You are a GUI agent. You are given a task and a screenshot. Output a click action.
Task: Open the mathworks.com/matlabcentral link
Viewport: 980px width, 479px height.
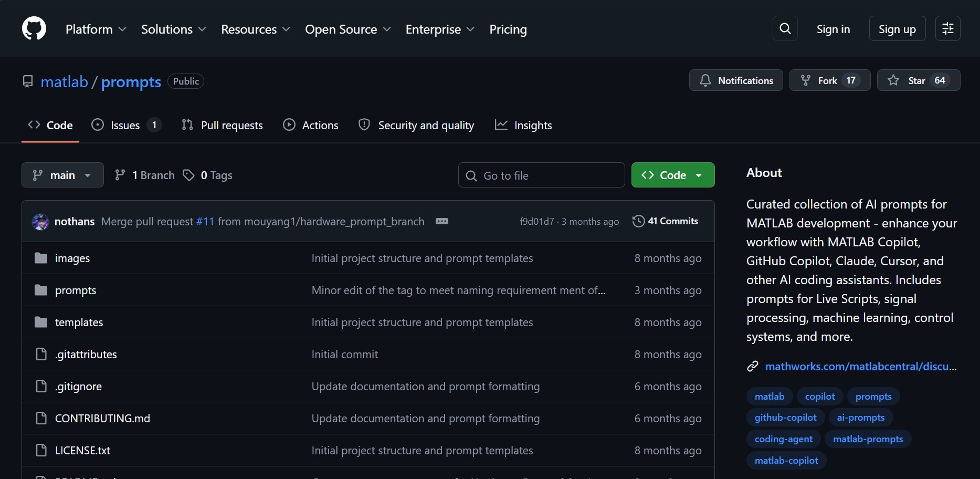(861, 367)
